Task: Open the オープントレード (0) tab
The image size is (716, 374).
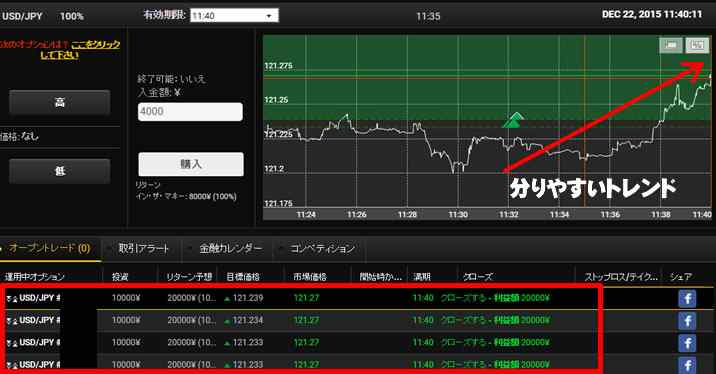Action: tap(49, 248)
